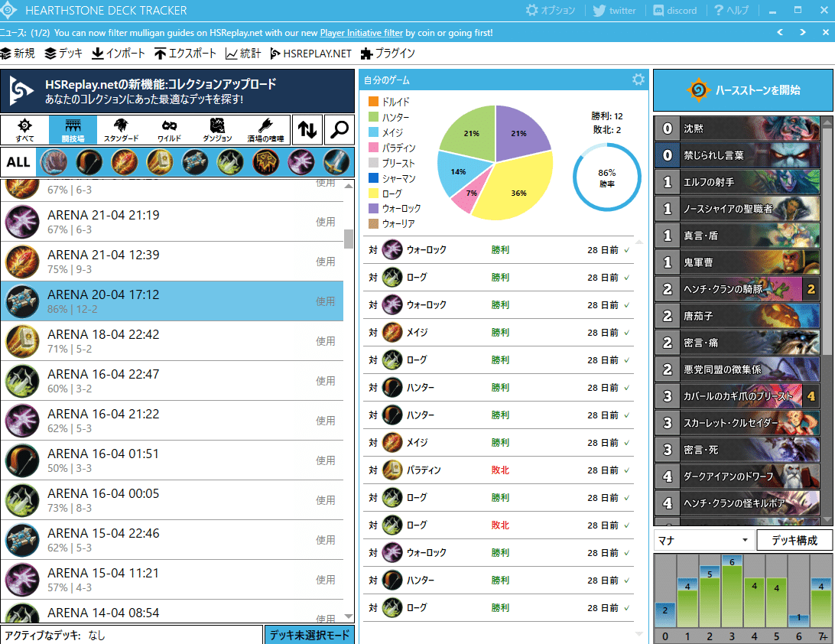The width and height of the screenshot is (835, 644).
Task: Open the マナ chart type dropdown
Action: tap(704, 540)
